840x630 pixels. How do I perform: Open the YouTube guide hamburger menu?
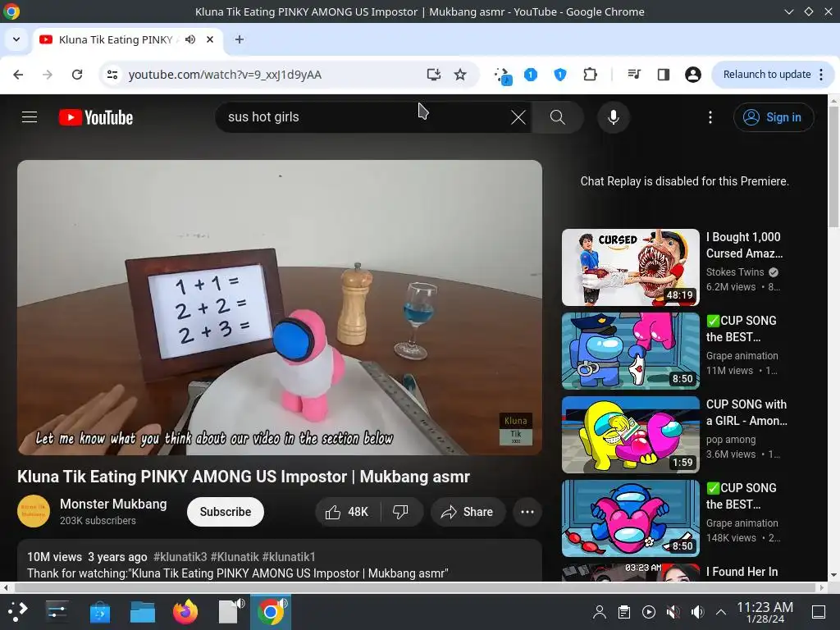(30, 116)
